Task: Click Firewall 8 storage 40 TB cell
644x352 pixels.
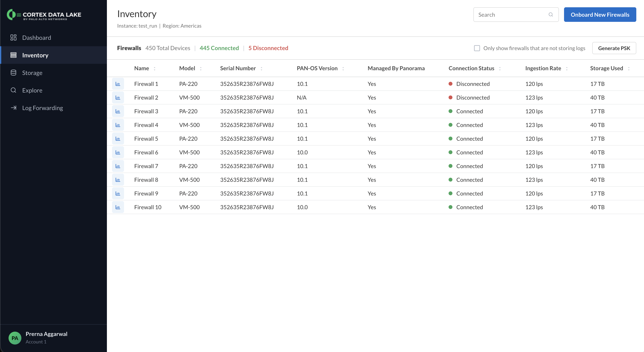Action: tap(597, 180)
